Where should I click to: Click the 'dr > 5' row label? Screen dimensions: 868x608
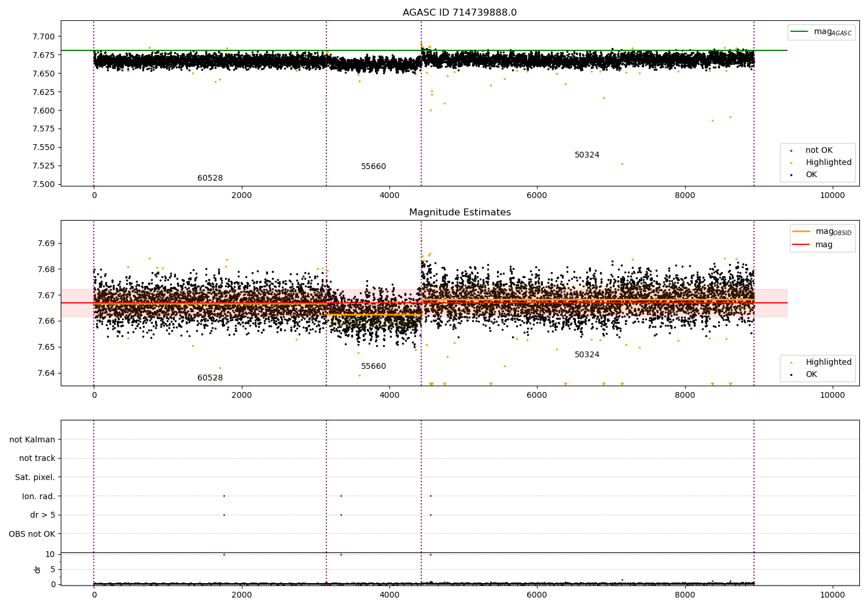(43, 515)
